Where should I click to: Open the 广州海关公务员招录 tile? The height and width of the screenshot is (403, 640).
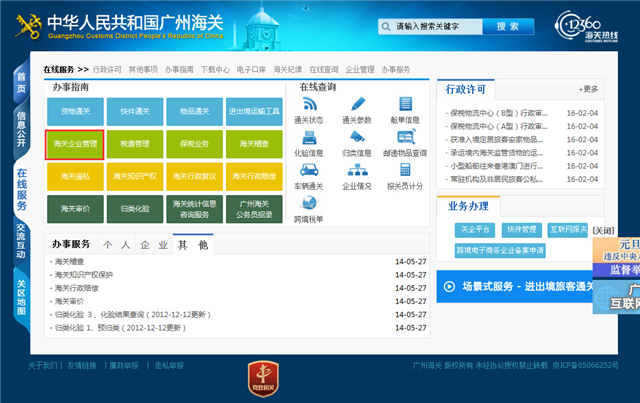[x=254, y=209]
